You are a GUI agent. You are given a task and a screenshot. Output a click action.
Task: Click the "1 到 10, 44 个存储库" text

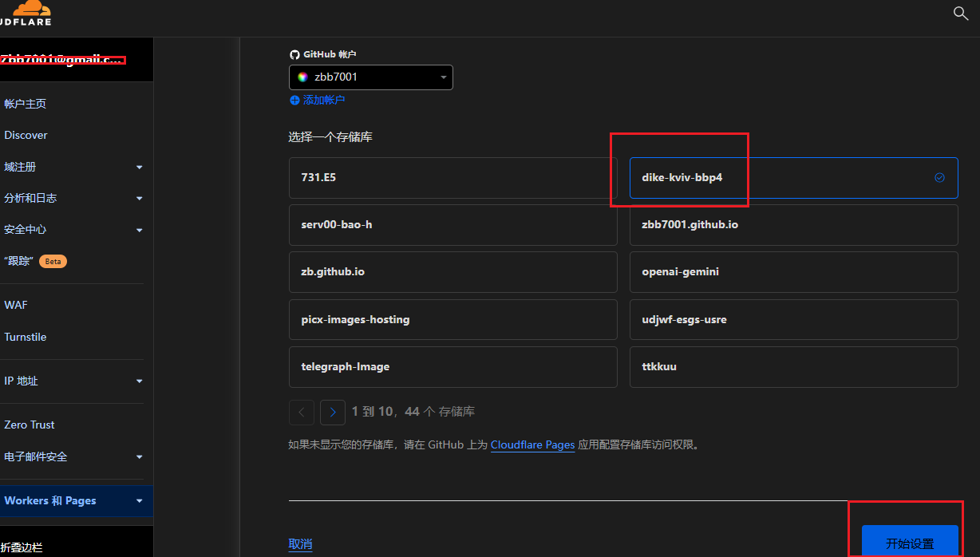413,412
